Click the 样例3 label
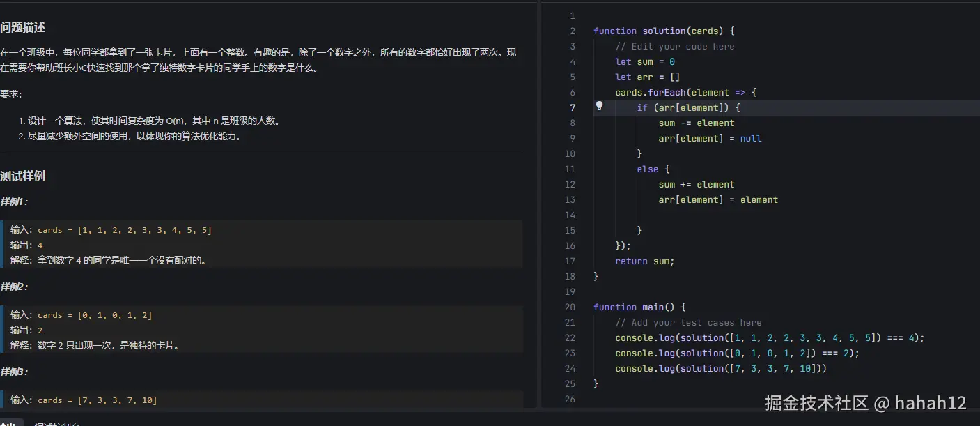The height and width of the screenshot is (426, 980). pos(14,372)
